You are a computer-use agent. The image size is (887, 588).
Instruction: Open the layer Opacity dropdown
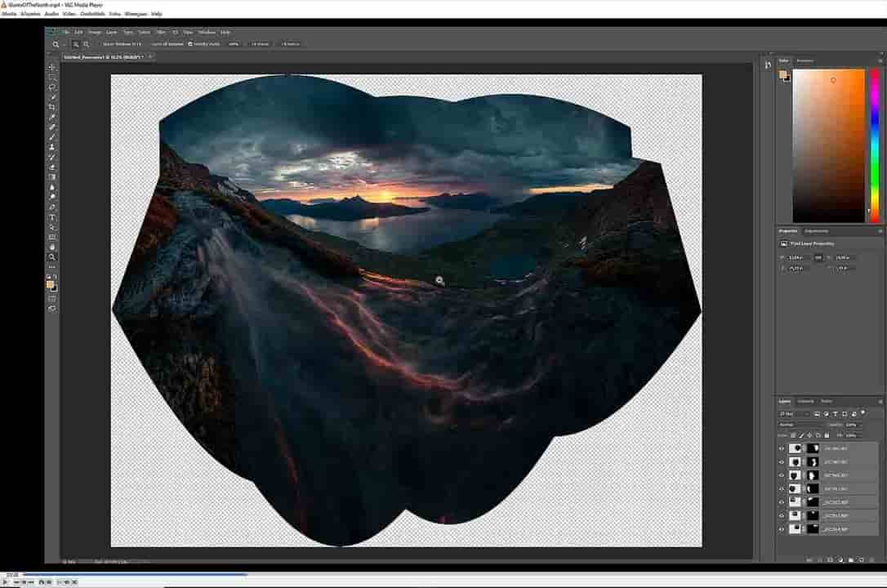pos(852,425)
